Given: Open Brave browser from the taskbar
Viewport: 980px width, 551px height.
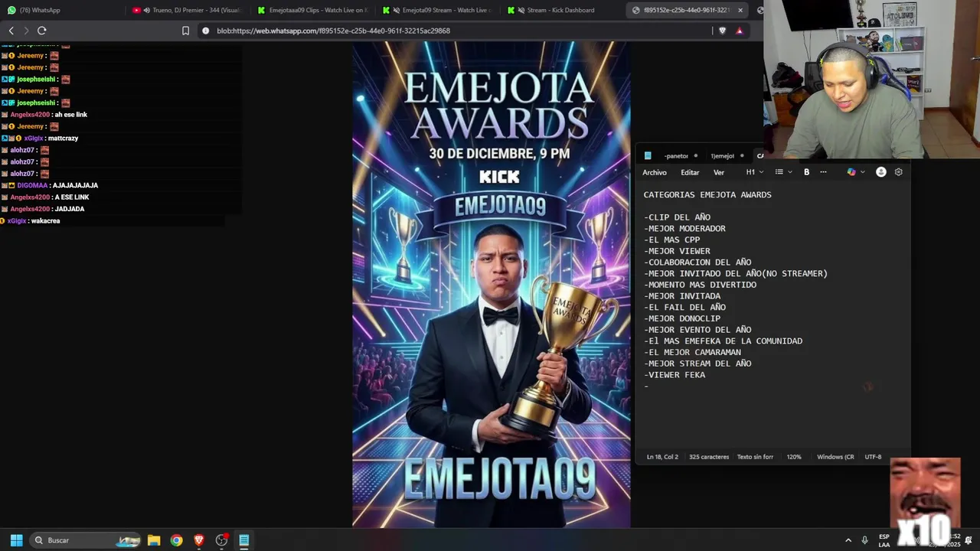Looking at the screenshot, I should tap(199, 540).
